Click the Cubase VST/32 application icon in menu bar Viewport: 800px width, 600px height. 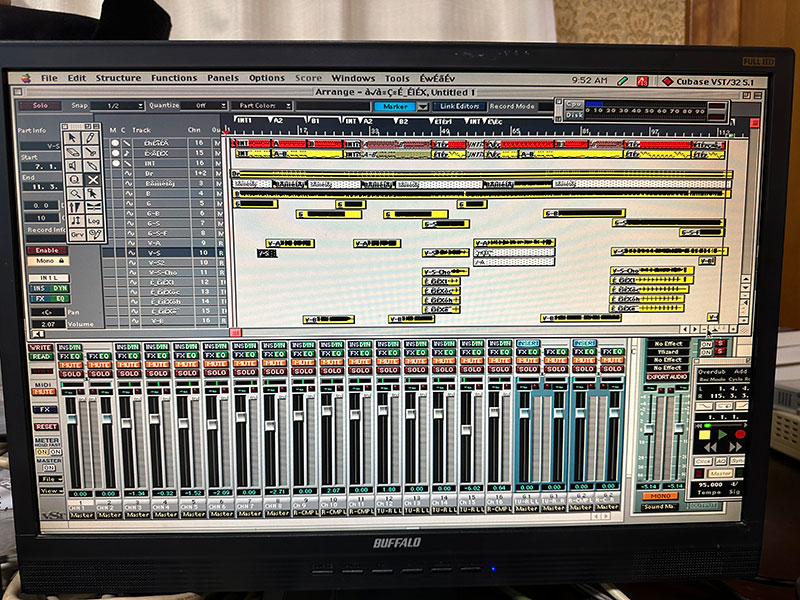tap(667, 81)
